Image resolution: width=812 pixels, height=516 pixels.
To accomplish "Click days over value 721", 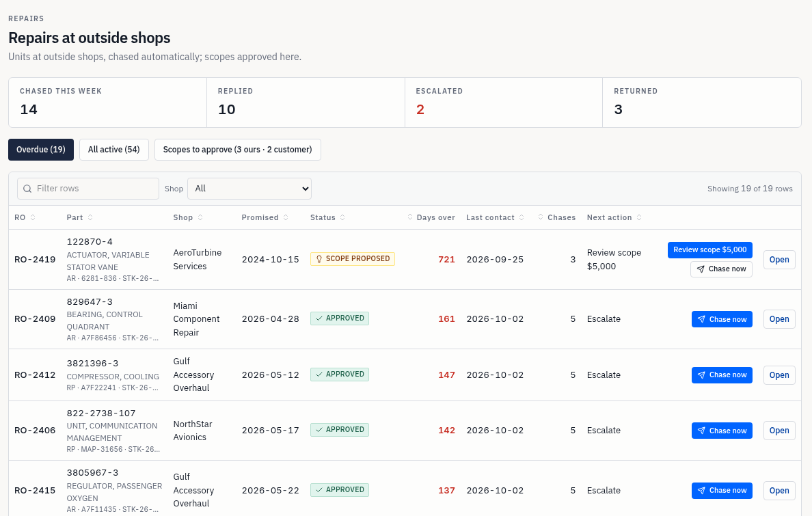I will click(446, 260).
